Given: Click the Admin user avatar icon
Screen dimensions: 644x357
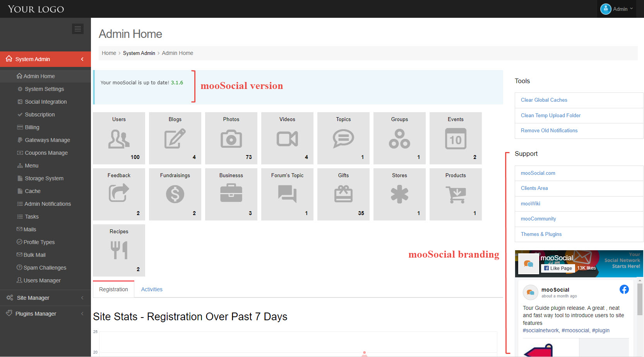Looking at the screenshot, I should coord(606,9).
